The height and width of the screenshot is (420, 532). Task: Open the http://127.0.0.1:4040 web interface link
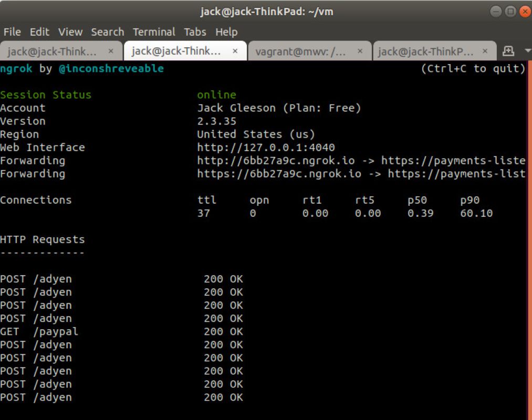point(266,148)
